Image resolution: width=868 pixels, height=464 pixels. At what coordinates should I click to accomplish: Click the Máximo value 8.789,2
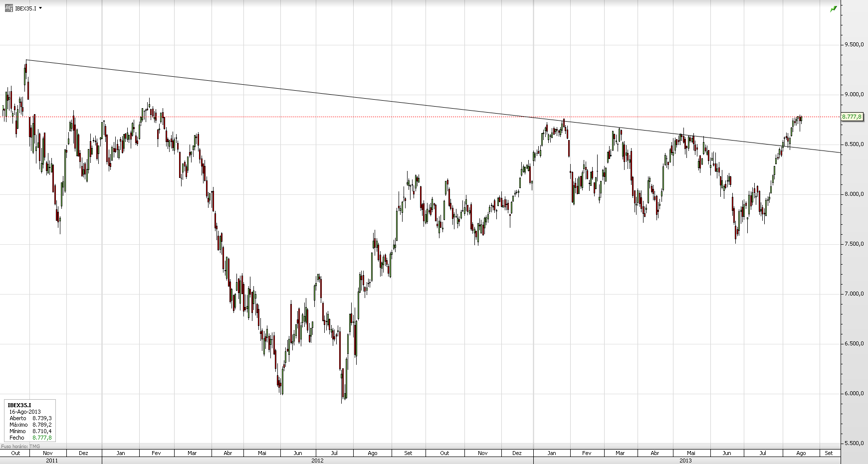point(42,425)
